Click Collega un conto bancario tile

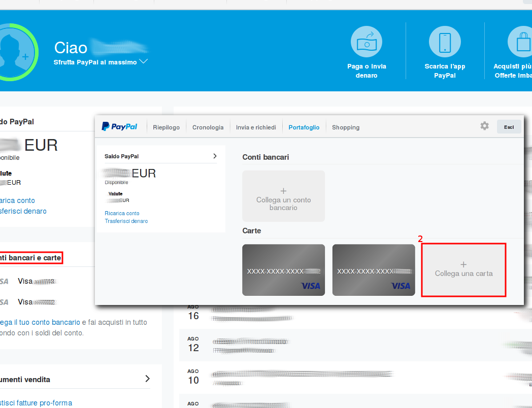(x=284, y=196)
